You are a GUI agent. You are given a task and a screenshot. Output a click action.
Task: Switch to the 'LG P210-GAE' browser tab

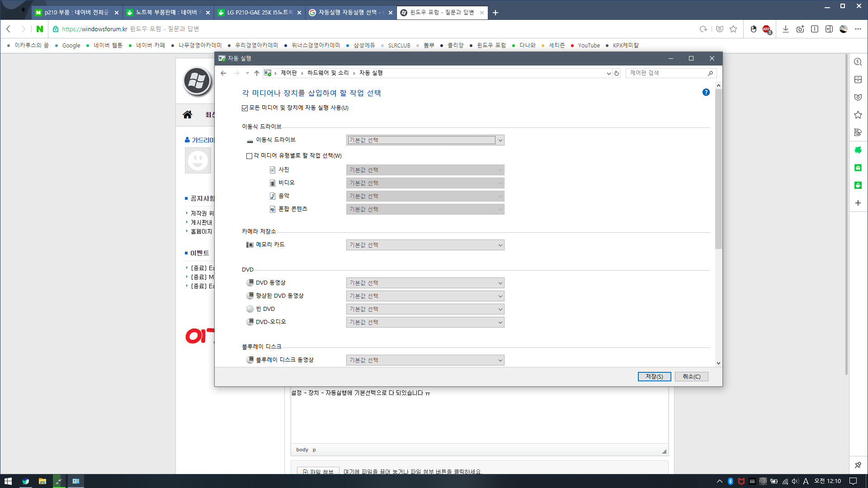click(x=259, y=13)
